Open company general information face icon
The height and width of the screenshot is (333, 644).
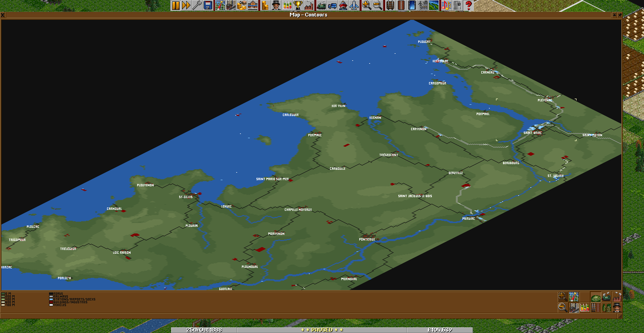(276, 5)
